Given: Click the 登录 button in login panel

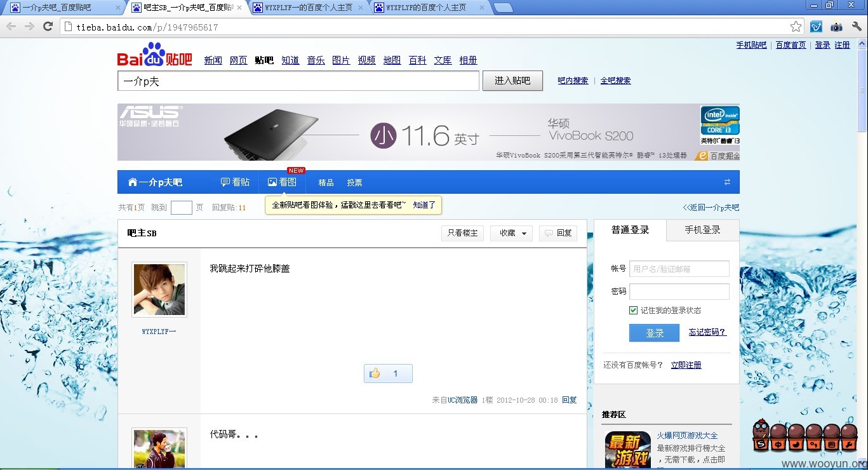Looking at the screenshot, I should click(654, 333).
